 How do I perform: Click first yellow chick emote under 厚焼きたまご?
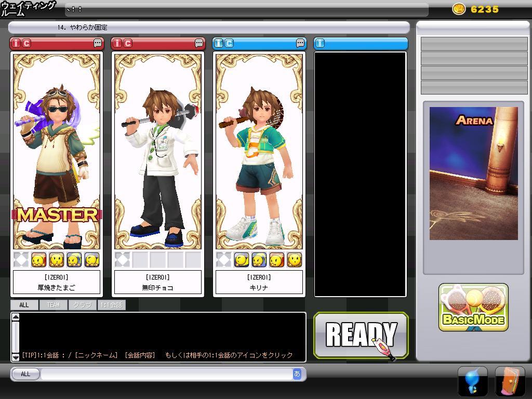click(39, 259)
